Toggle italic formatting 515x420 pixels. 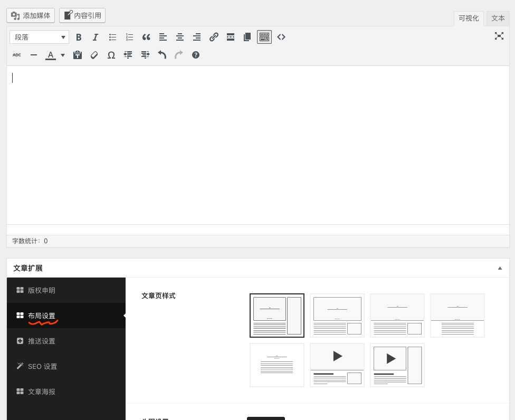96,37
